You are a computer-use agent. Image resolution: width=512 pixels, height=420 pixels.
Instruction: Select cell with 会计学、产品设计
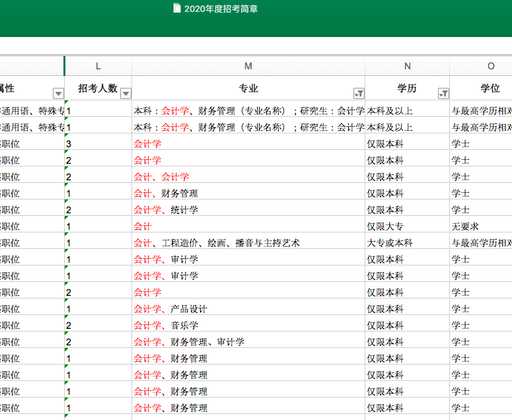pos(248,308)
